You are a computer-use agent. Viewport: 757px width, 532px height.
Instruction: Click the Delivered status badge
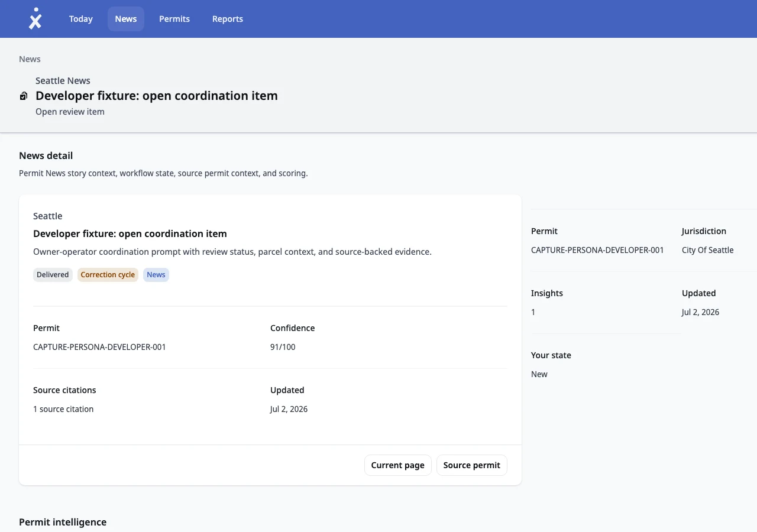click(x=53, y=275)
